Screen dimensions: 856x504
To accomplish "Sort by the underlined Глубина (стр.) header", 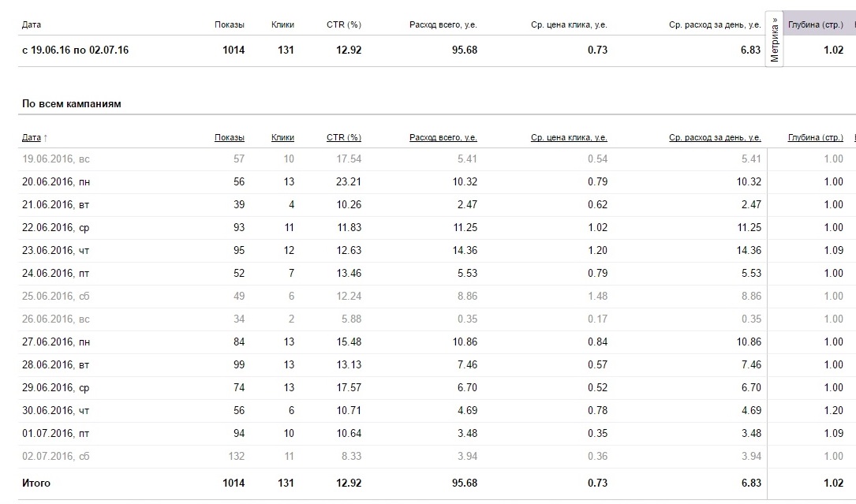I will click(815, 138).
